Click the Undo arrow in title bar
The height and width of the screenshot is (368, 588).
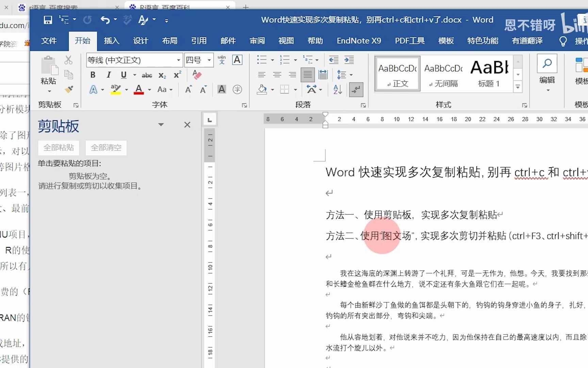(105, 20)
